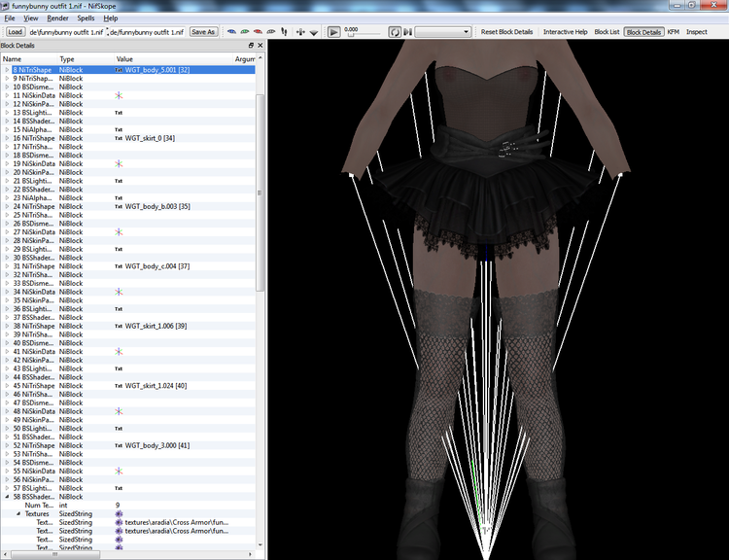Click the perspective axes toolbar icon

(300, 32)
